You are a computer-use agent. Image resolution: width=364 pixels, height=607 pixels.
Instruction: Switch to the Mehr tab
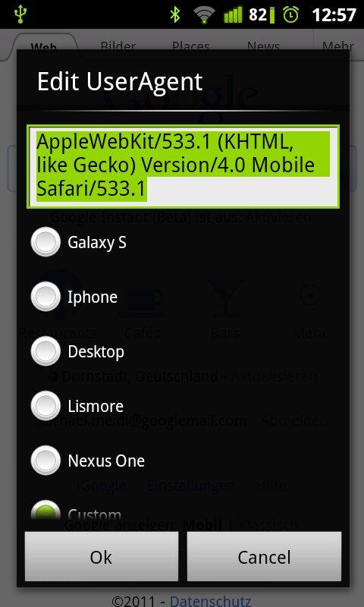click(x=338, y=47)
